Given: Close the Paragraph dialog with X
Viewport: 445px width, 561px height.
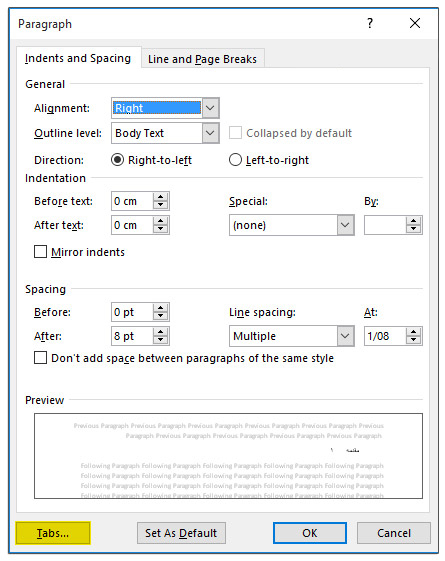Looking at the screenshot, I should (x=415, y=24).
